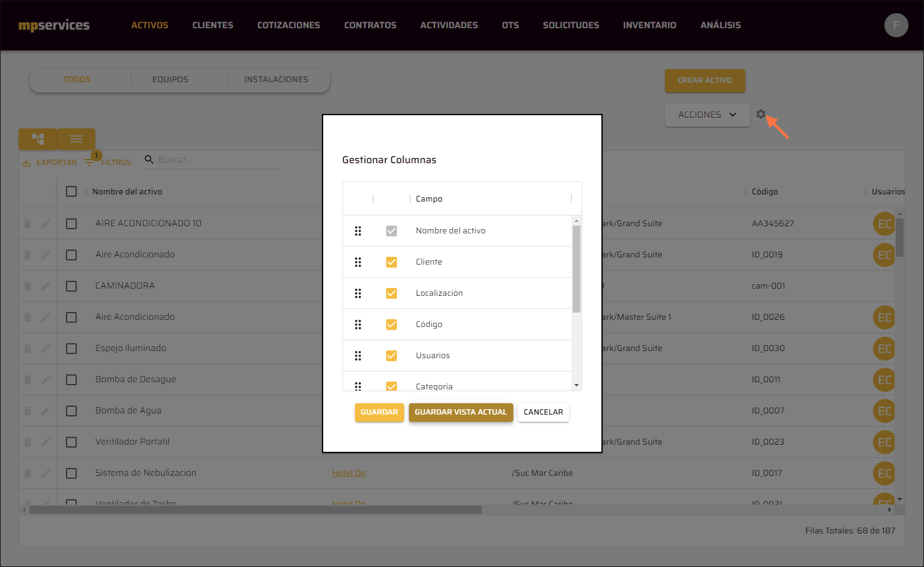Uncheck the Localización column checkbox
The height and width of the screenshot is (567, 924).
(x=392, y=293)
